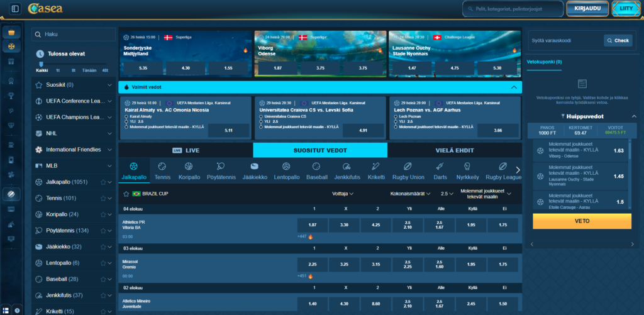This screenshot has height=315, width=644.
Task: Open the Voittaja market dropdown
Action: (x=343, y=194)
